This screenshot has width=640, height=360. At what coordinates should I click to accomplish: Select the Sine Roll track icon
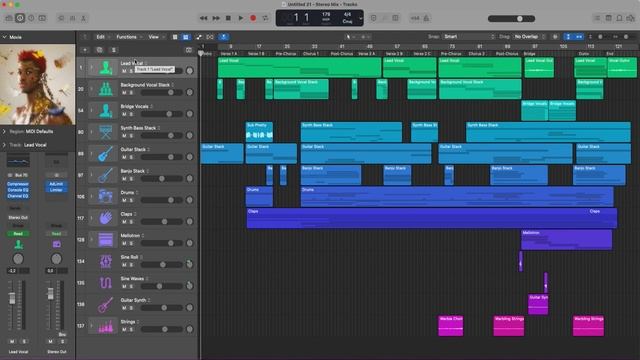(106, 261)
